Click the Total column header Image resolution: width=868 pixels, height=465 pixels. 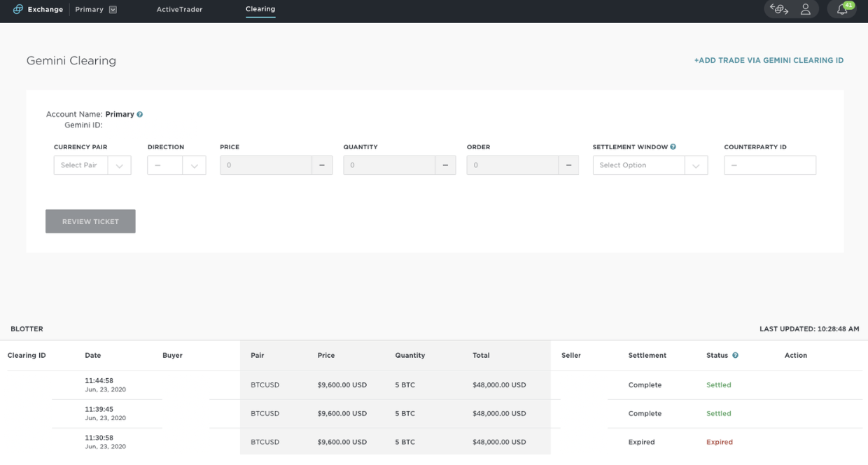(481, 355)
